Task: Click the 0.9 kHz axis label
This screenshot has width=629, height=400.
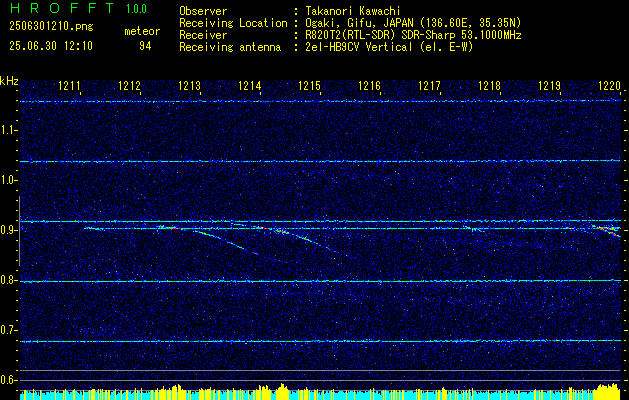Action: pyautogui.click(x=9, y=230)
